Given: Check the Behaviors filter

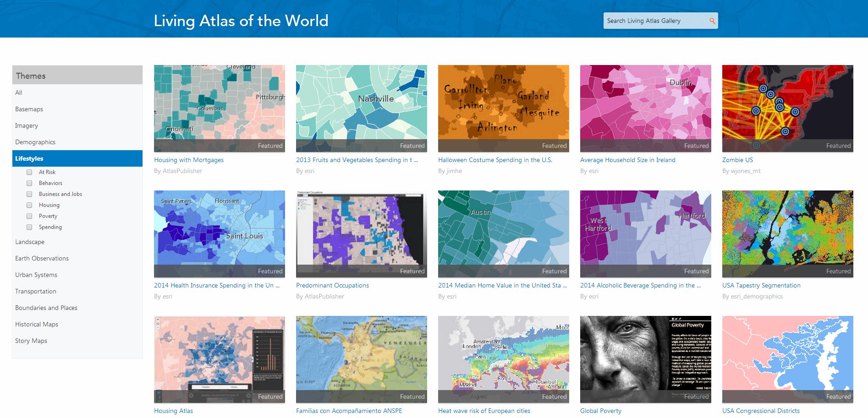Looking at the screenshot, I should 29,183.
